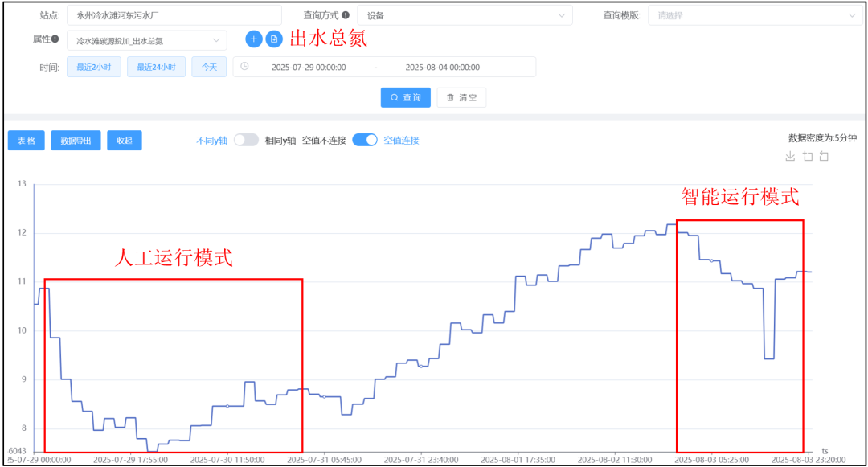Click the blue plus add-attribute icon
868x467 pixels.
coord(253,39)
